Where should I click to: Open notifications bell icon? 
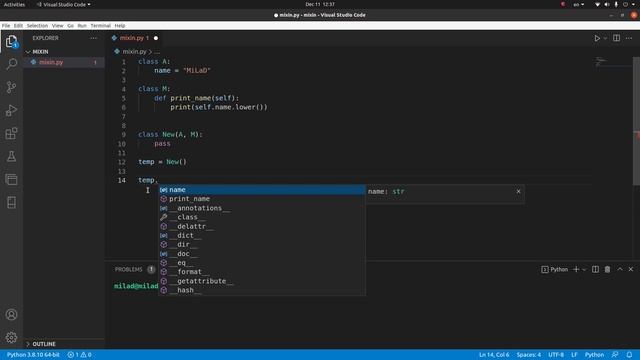click(x=629, y=355)
